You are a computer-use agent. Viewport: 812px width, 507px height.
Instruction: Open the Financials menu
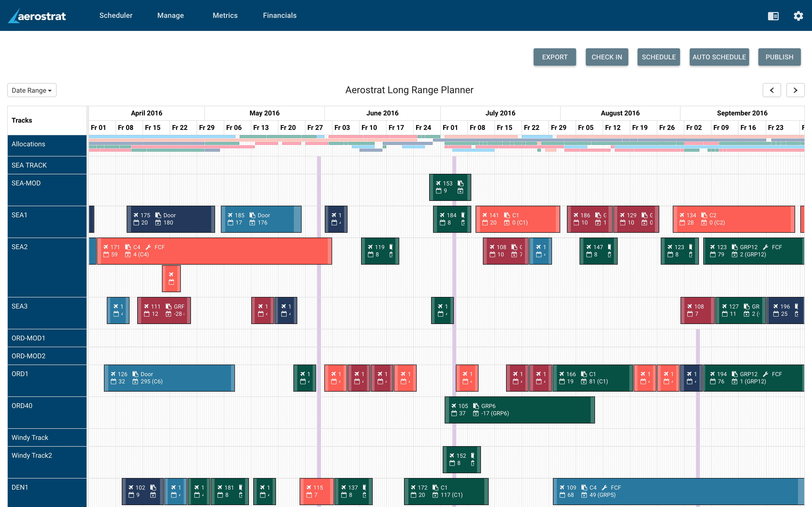pos(280,15)
